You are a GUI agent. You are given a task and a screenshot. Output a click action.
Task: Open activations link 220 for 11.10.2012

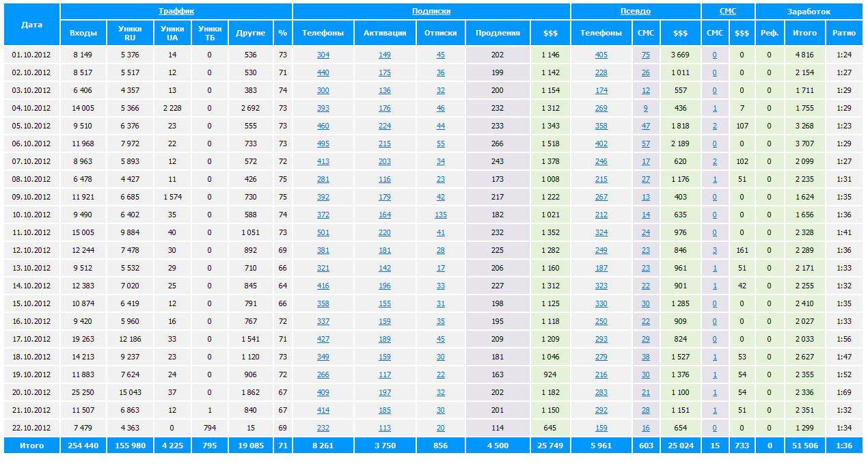tap(385, 232)
